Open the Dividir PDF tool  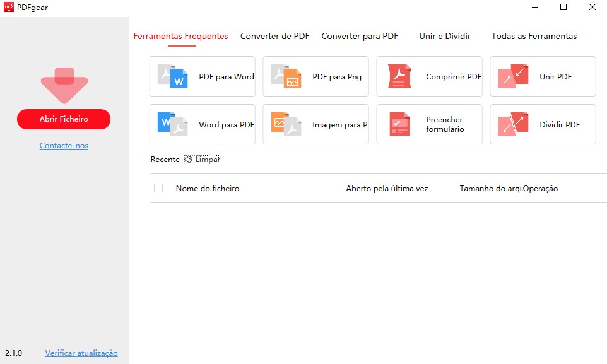(x=542, y=124)
